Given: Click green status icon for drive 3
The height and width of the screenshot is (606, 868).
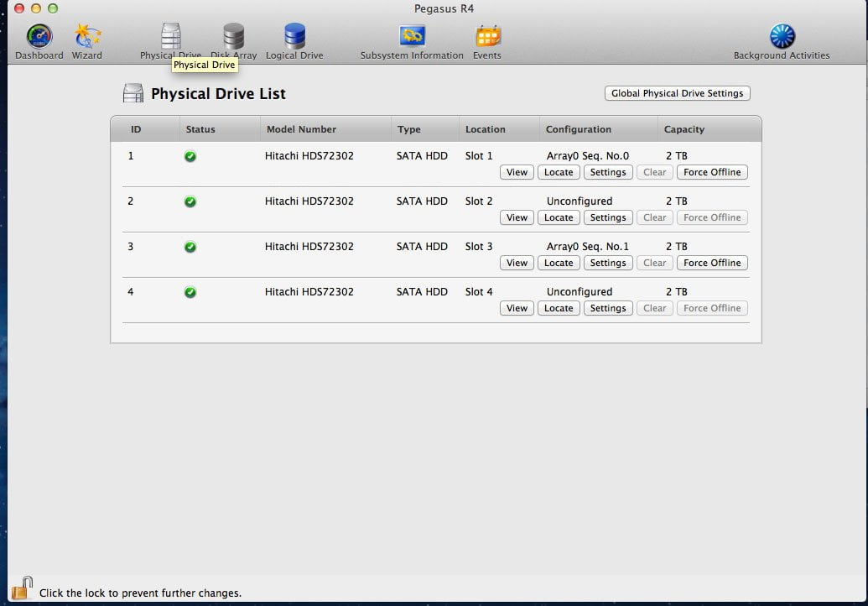Looking at the screenshot, I should [190, 247].
